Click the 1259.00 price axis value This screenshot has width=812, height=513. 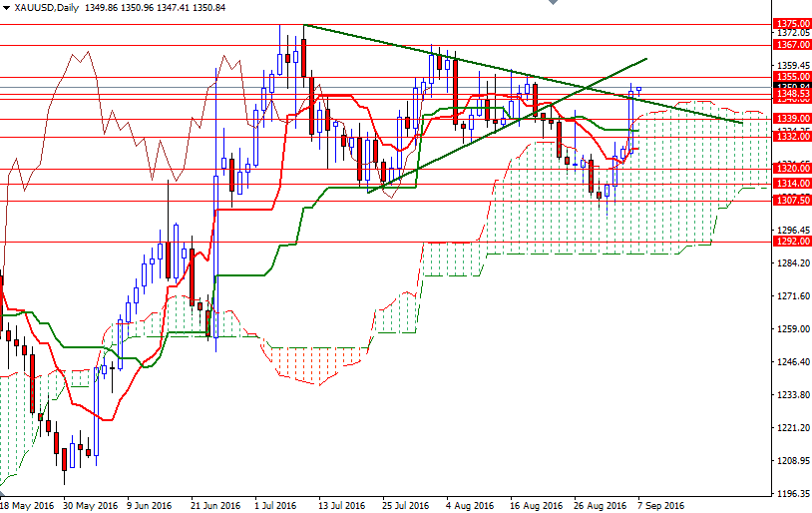[x=793, y=329]
